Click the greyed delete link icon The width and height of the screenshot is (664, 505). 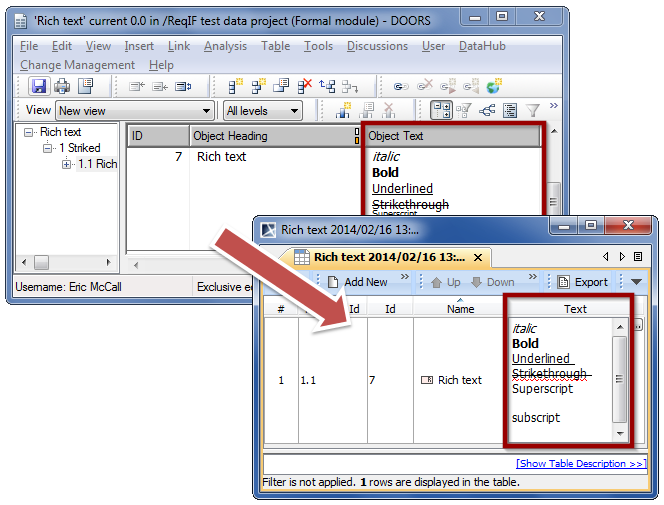424,86
